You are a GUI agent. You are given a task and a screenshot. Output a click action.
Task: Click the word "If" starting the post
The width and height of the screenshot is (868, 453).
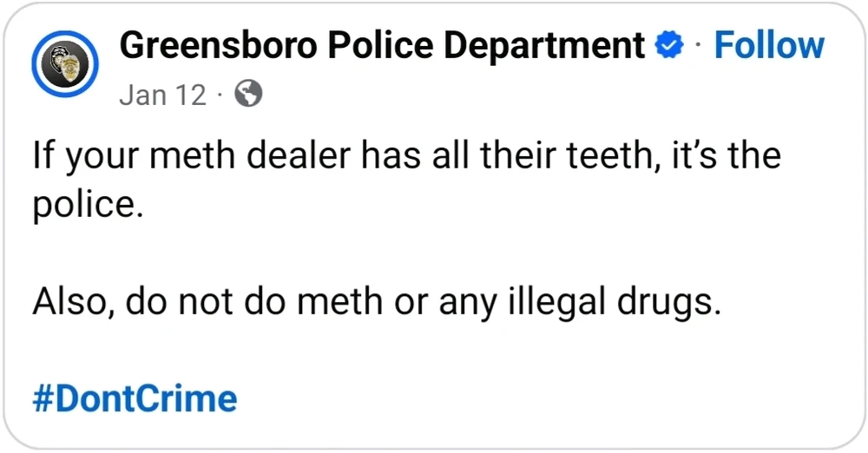point(41,157)
